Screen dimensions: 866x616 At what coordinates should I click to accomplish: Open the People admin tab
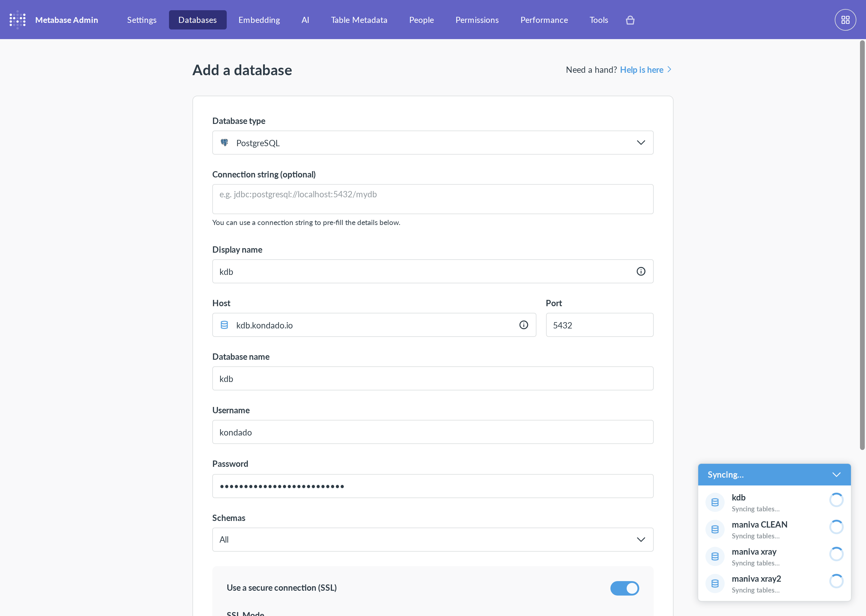tap(421, 20)
